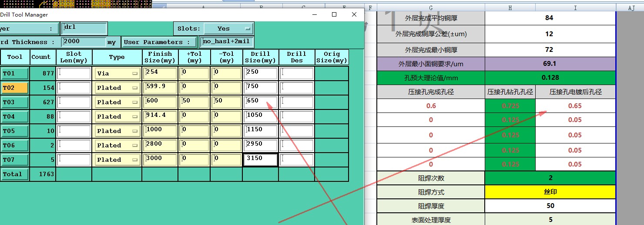Select tool T04 button

[15, 116]
